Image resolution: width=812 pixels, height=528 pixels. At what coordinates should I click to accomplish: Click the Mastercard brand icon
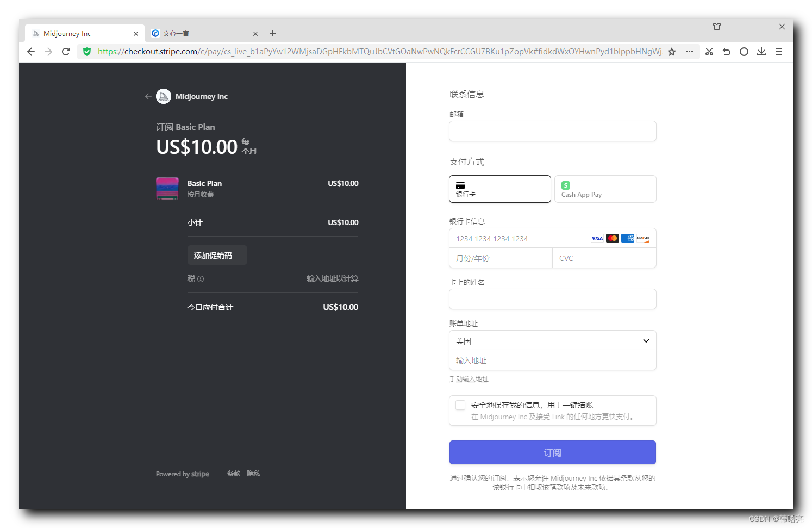click(x=613, y=238)
